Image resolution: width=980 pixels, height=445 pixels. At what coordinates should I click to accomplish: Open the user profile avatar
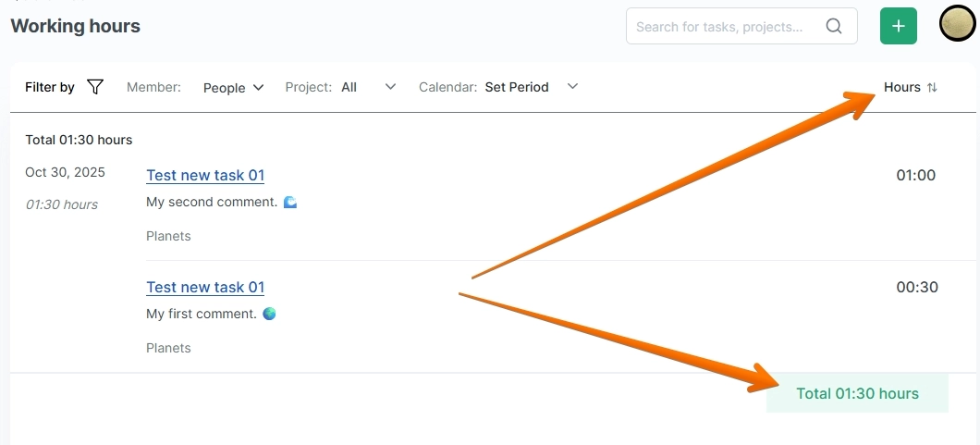(957, 25)
